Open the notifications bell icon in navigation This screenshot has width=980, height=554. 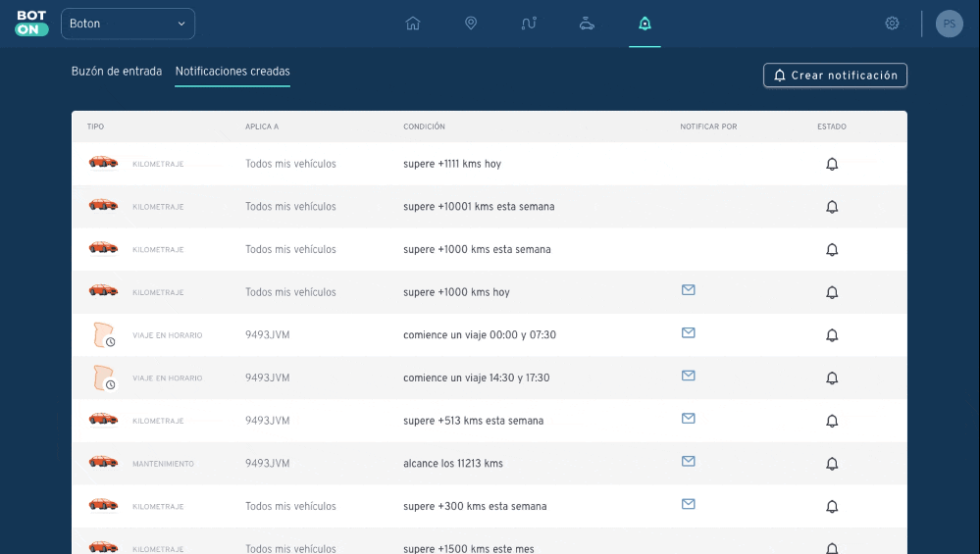click(645, 24)
